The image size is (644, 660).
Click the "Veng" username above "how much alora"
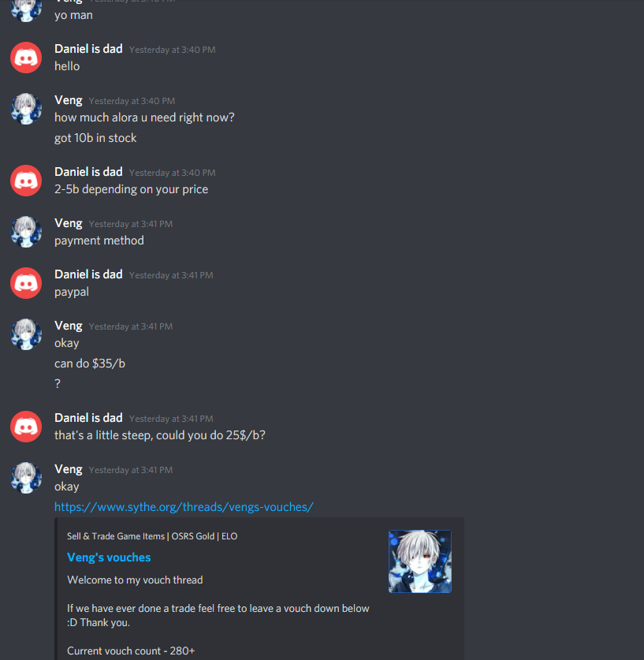(x=68, y=100)
